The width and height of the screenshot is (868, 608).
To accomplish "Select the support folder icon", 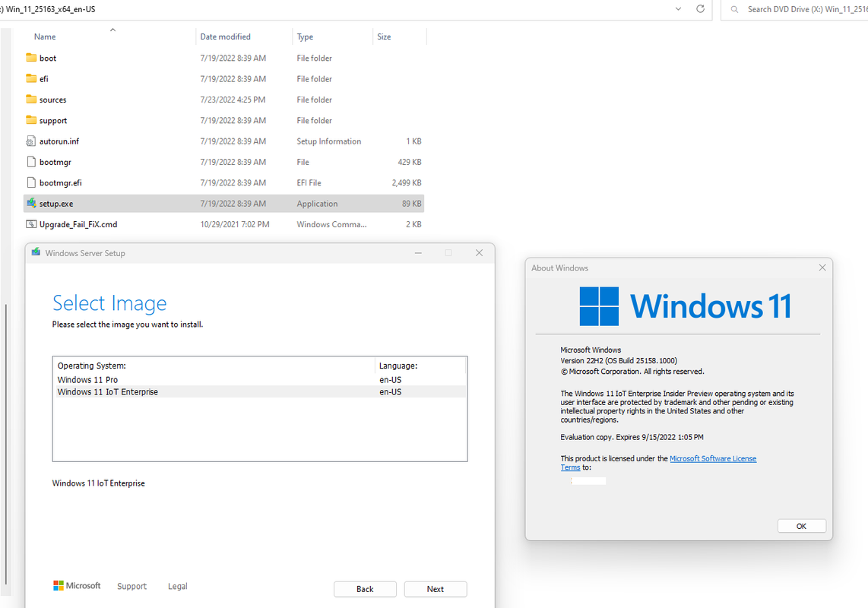I will tap(32, 120).
